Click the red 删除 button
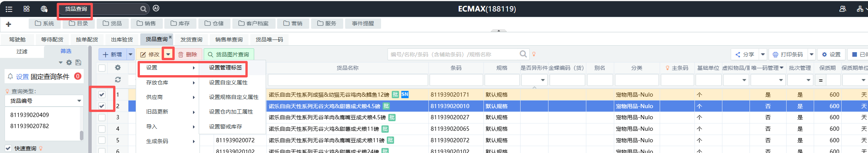868x153 pixels. coord(188,54)
